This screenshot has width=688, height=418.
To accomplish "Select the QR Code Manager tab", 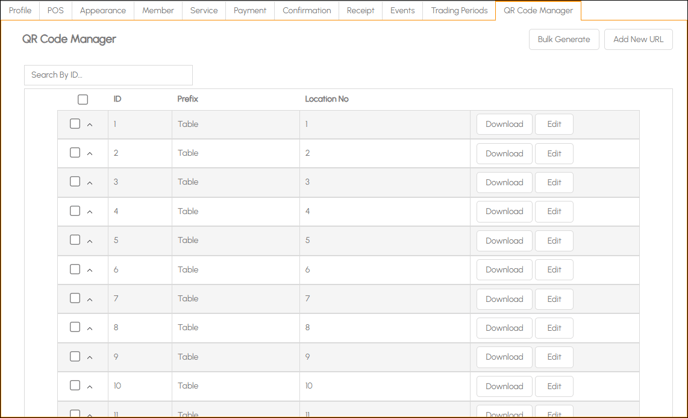I will click(x=538, y=11).
